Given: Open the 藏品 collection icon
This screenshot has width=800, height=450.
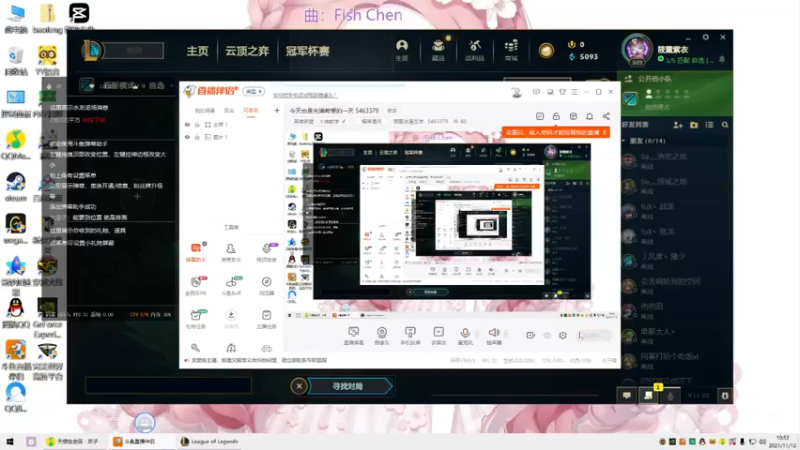Looking at the screenshot, I should [438, 50].
